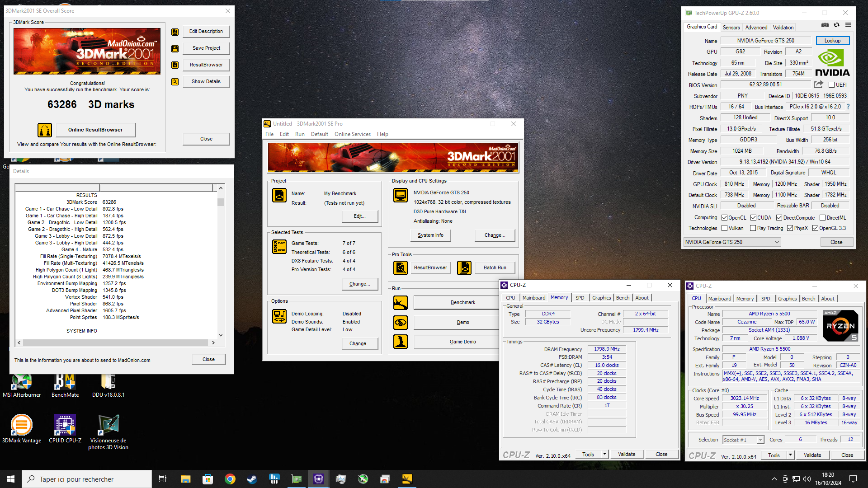Click the GPU-Z refresh icon
This screenshot has height=488, width=868.
836,25
